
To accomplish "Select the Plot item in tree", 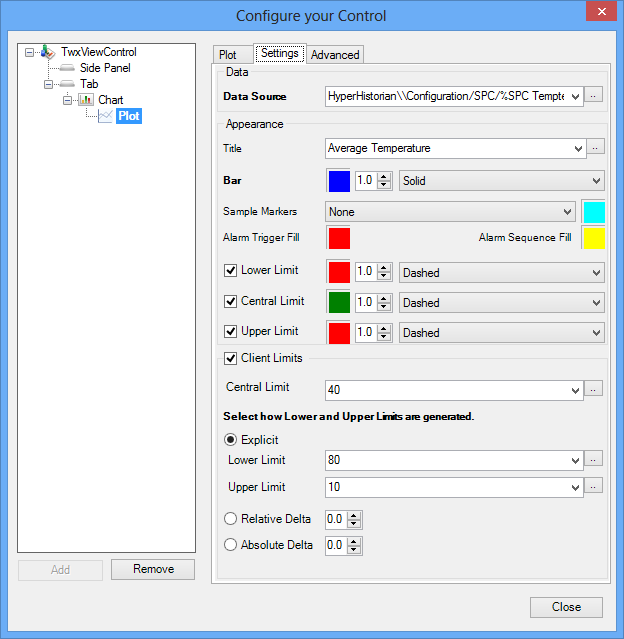I will (x=128, y=116).
